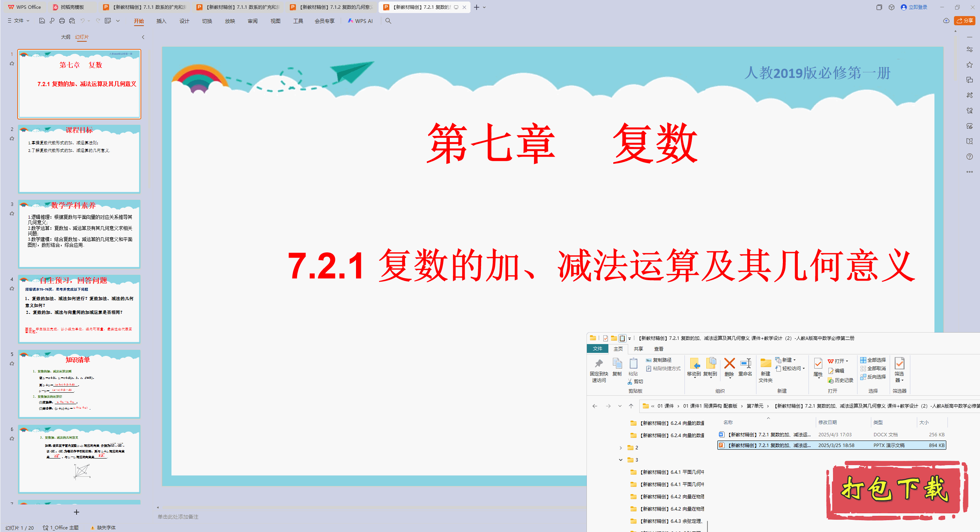Toggle the favorite star on slide 5
The height and width of the screenshot is (532, 980).
click(11, 363)
